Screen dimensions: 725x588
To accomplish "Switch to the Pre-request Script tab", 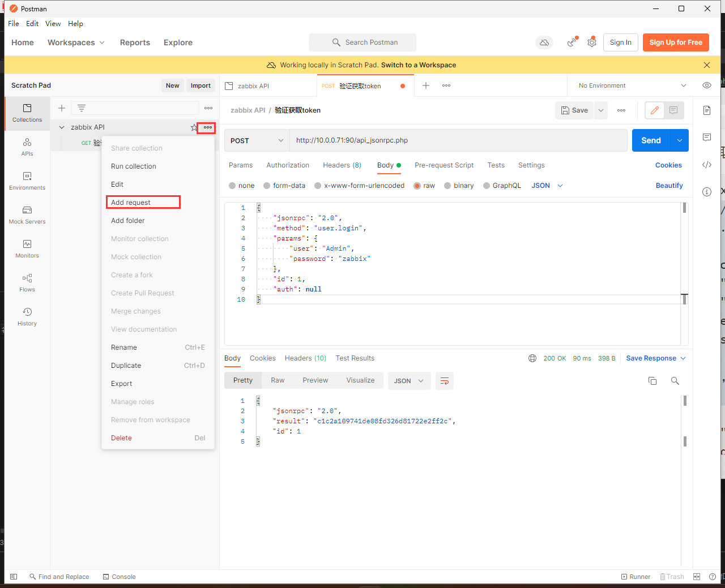I will [x=444, y=165].
